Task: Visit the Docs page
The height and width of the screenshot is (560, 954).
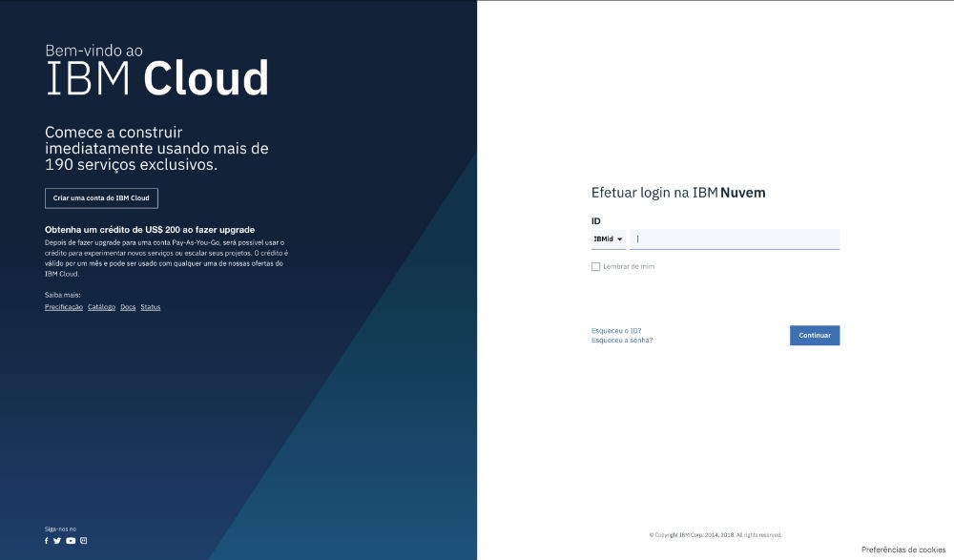Action: pyautogui.click(x=128, y=306)
